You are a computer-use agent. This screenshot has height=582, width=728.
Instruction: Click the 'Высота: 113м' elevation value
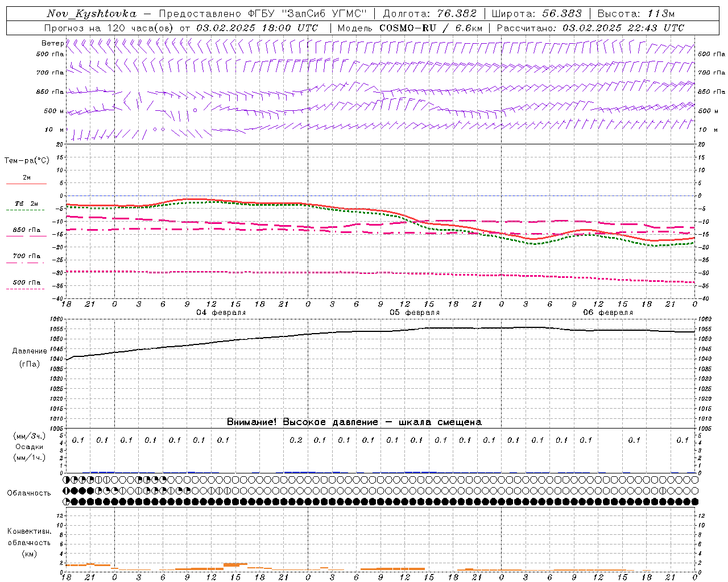(636, 14)
